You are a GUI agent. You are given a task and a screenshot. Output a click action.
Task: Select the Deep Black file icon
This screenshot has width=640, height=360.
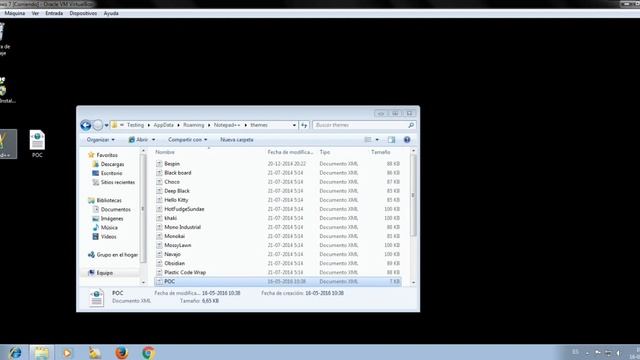[x=159, y=191]
